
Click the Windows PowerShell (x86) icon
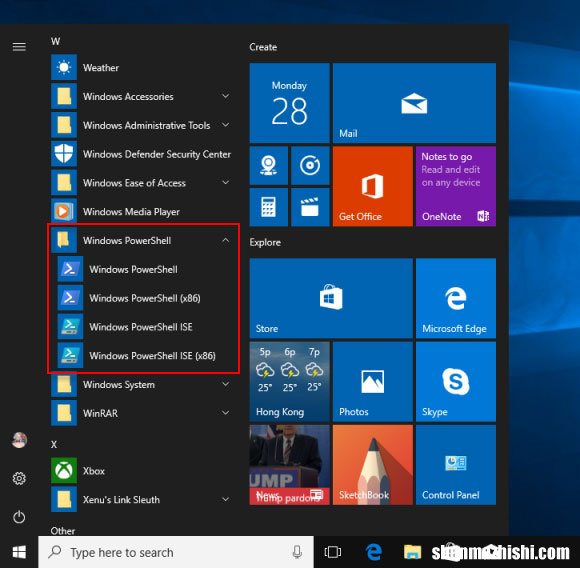tap(70, 298)
